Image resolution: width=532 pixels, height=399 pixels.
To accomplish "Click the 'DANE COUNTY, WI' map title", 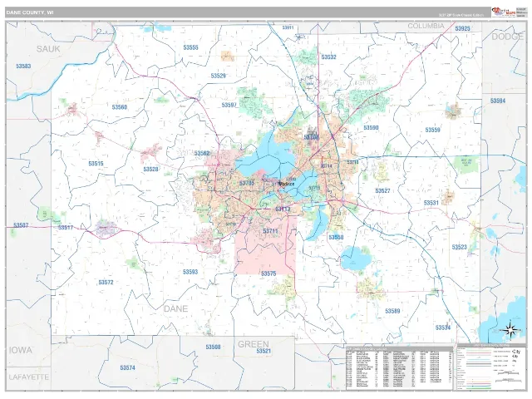I will [x=30, y=12].
